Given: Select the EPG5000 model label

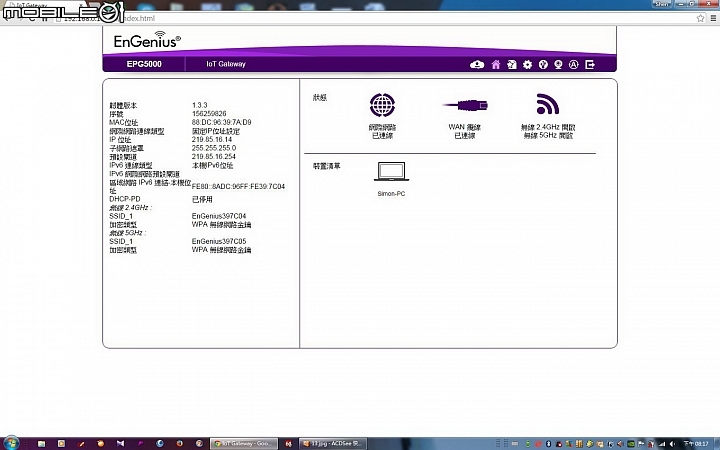Looking at the screenshot, I should [144, 64].
